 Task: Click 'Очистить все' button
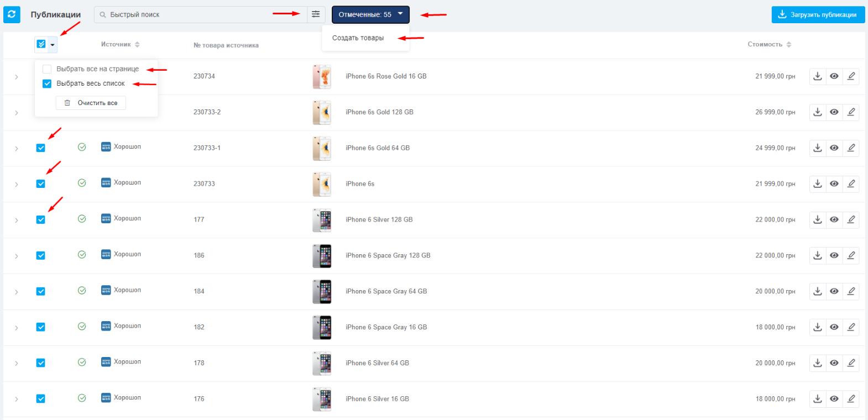click(91, 103)
